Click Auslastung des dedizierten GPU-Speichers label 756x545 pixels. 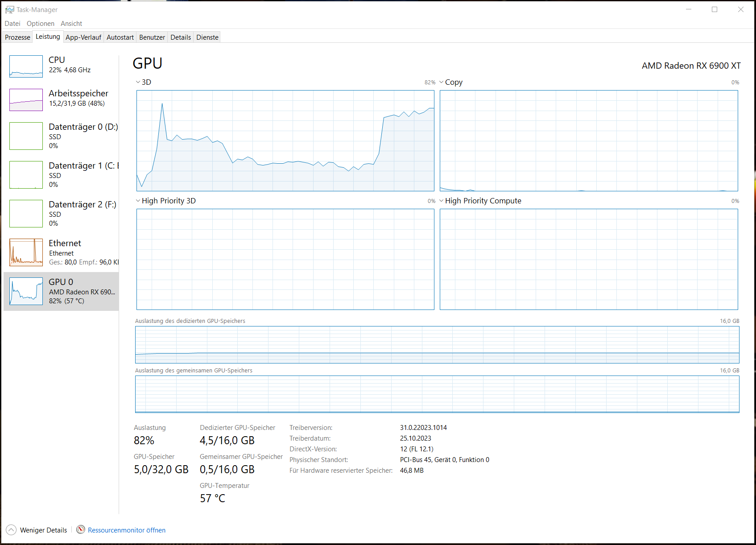coord(190,321)
